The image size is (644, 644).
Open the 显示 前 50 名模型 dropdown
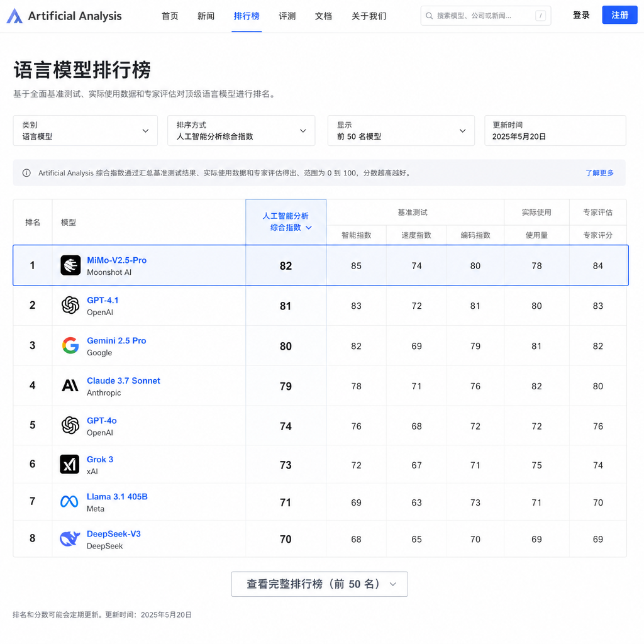(401, 131)
